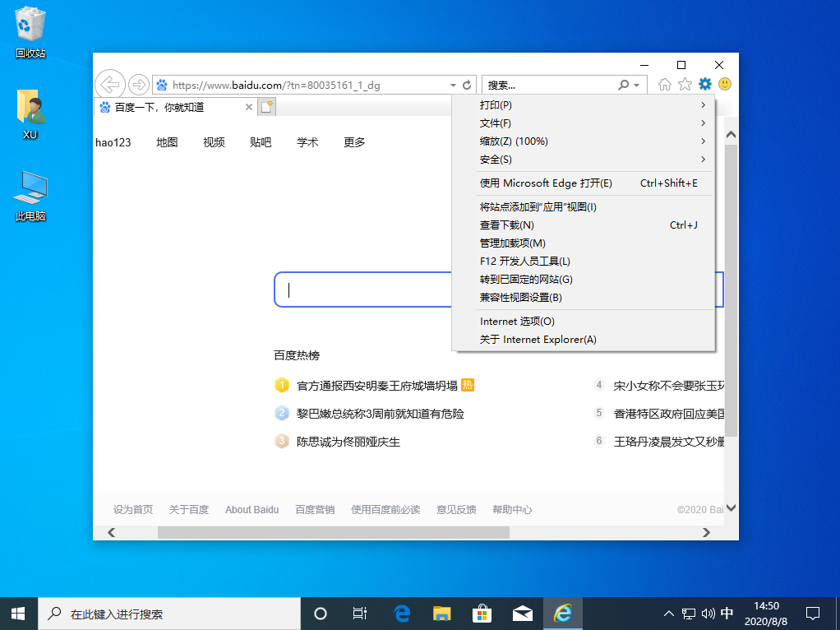Launch Microsoft Edge from the taskbar
Viewport: 840px width, 630px height.
coord(401,613)
